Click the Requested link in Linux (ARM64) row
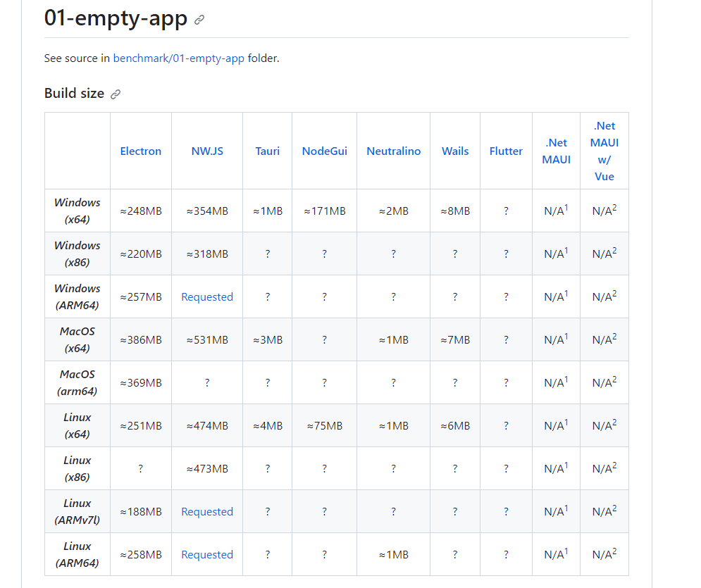The width and height of the screenshot is (701, 588). [x=207, y=554]
